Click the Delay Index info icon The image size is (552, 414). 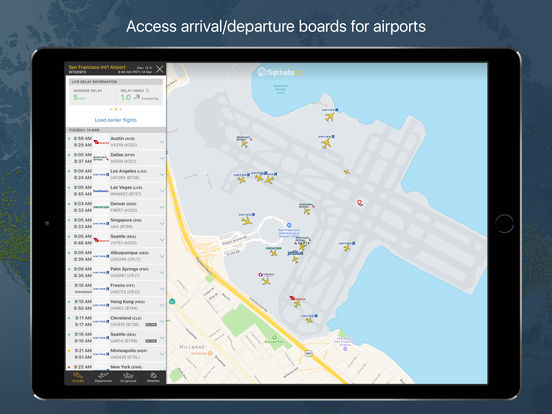(148, 90)
